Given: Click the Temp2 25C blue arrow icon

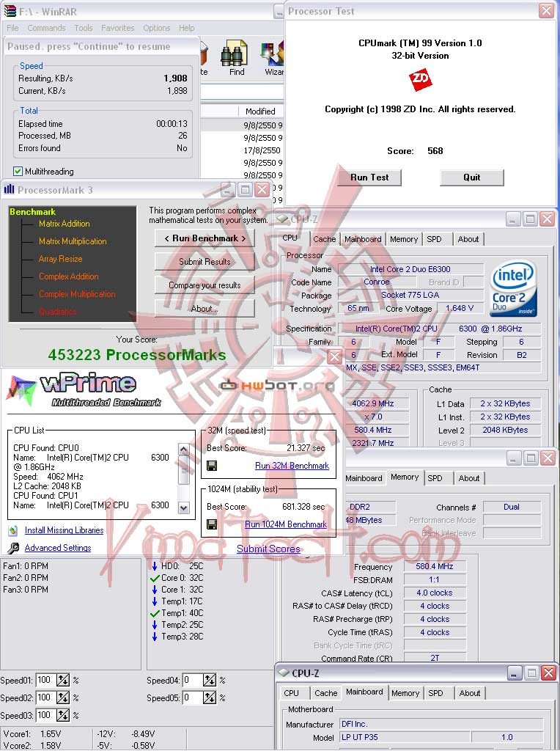Looking at the screenshot, I should 155,625.
